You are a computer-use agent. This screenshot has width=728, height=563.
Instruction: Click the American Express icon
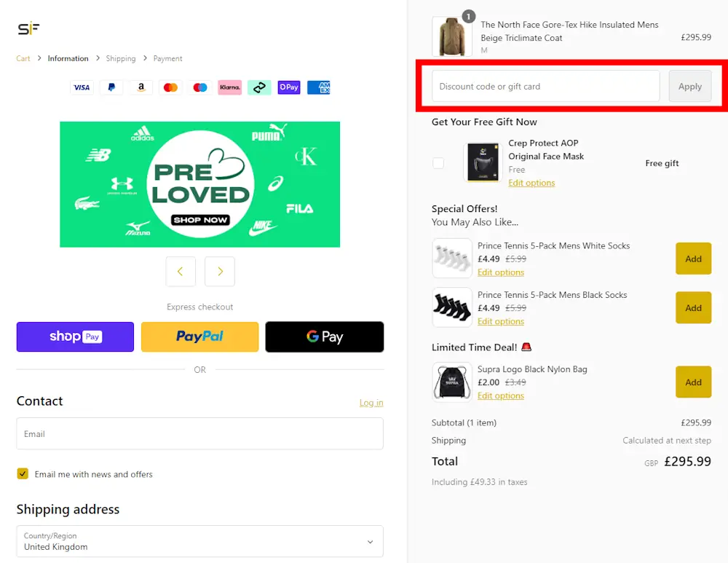(x=319, y=87)
